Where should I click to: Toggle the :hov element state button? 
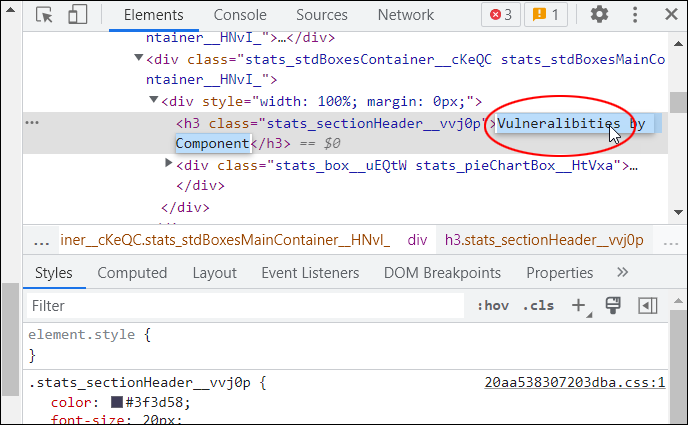click(x=493, y=306)
